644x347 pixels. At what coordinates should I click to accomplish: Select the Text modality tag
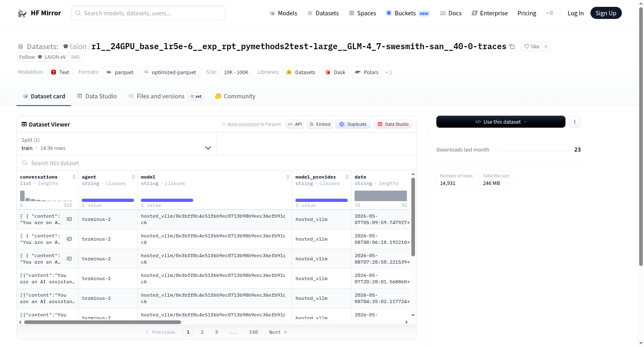pyautogui.click(x=60, y=72)
